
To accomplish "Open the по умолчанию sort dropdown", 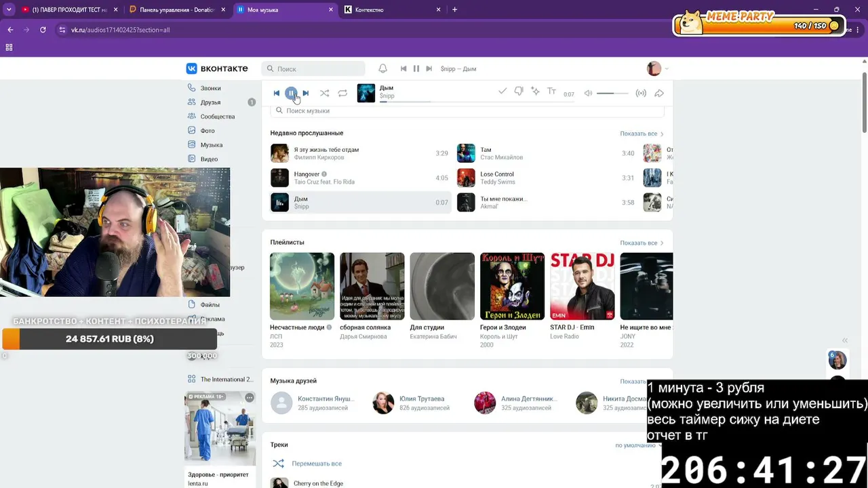I will (x=639, y=445).
